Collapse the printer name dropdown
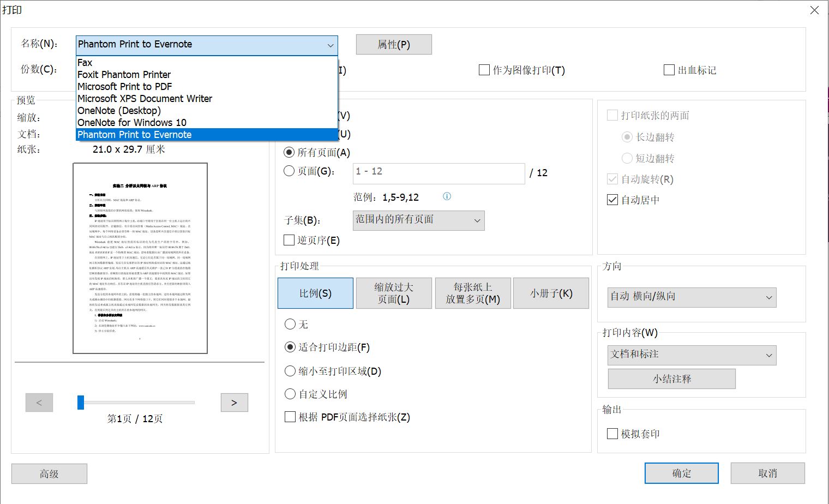The height and width of the screenshot is (504, 829). tap(330, 45)
